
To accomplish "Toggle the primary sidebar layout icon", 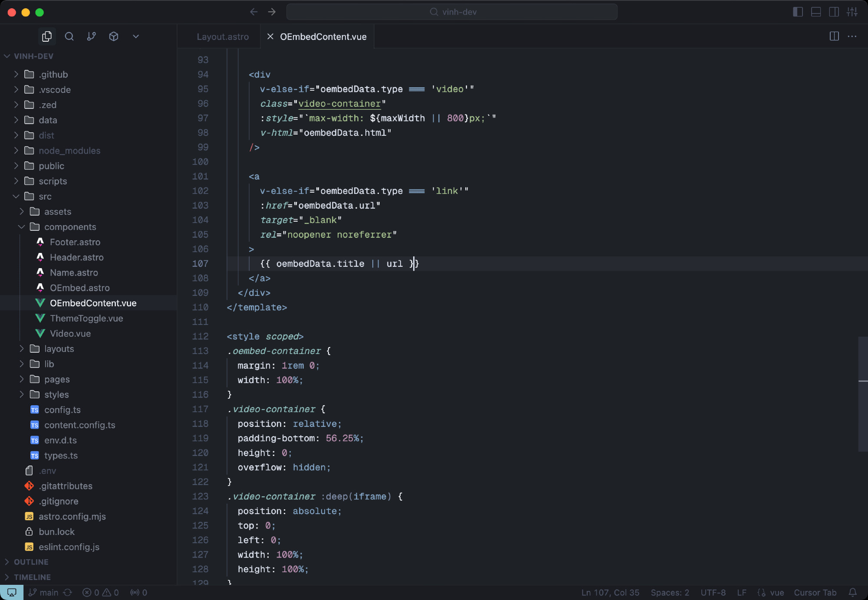I will click(x=798, y=12).
